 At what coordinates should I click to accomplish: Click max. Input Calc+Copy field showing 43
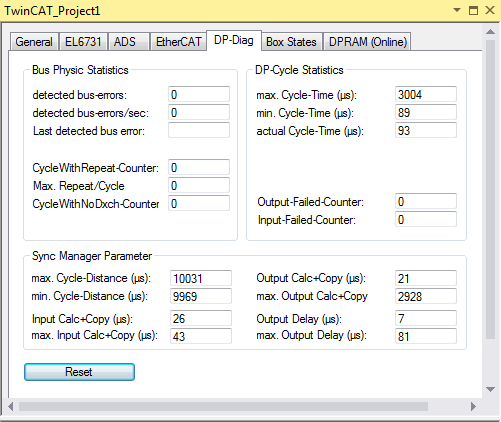coord(201,336)
